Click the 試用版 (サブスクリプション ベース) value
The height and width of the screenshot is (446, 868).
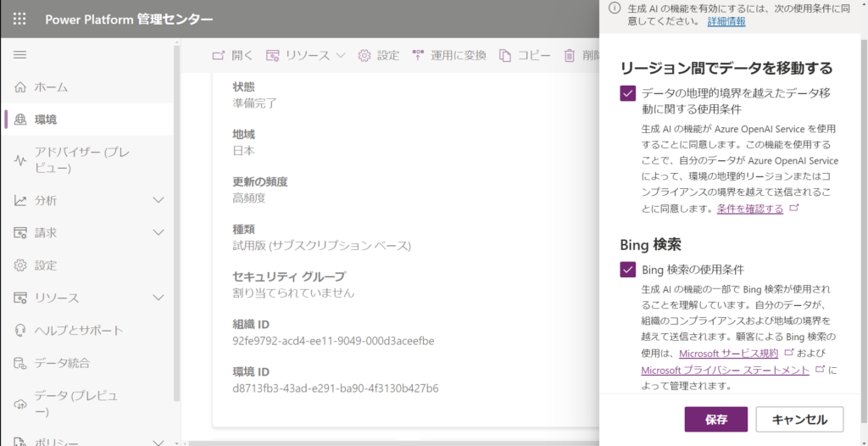[321, 245]
